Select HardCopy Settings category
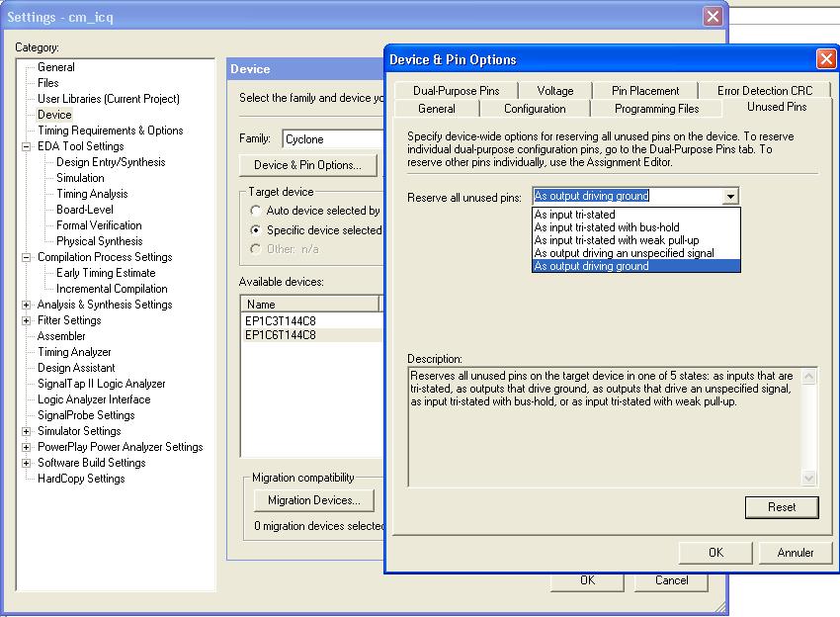Image resolution: width=840 pixels, height=617 pixels. point(81,479)
